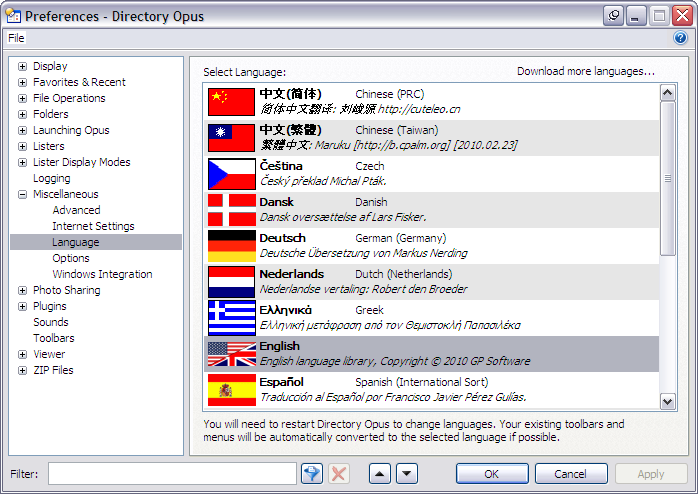Click the Apply button
This screenshot has height=494, width=698.
pos(651,474)
